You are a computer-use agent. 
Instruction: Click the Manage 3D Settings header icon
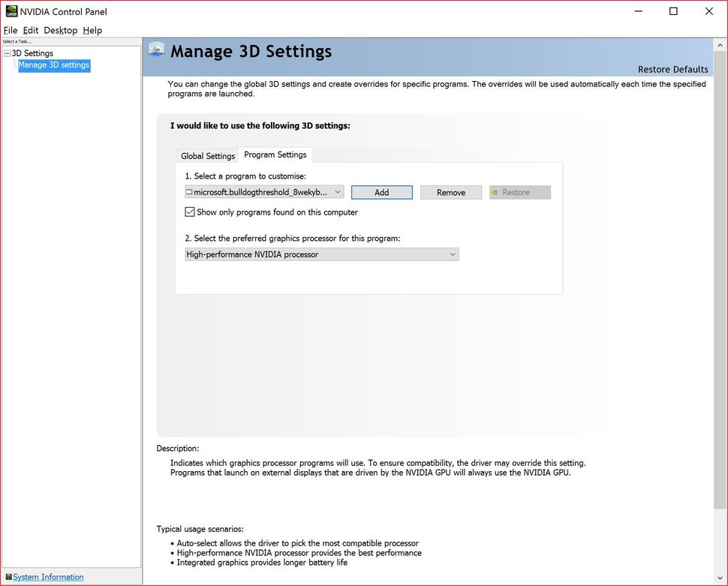[156, 49]
